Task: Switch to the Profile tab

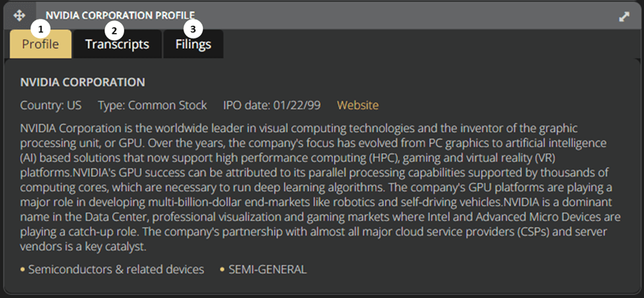Action: click(x=41, y=44)
